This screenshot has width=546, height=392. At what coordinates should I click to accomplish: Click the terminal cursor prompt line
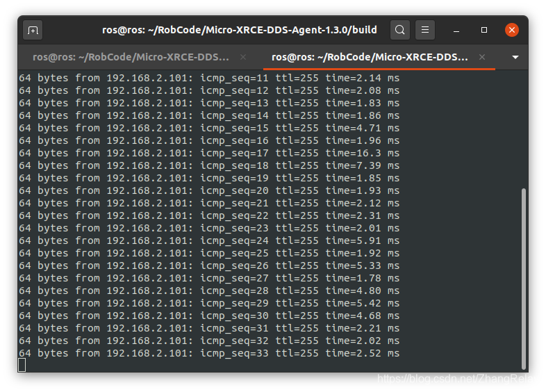coord(22,365)
